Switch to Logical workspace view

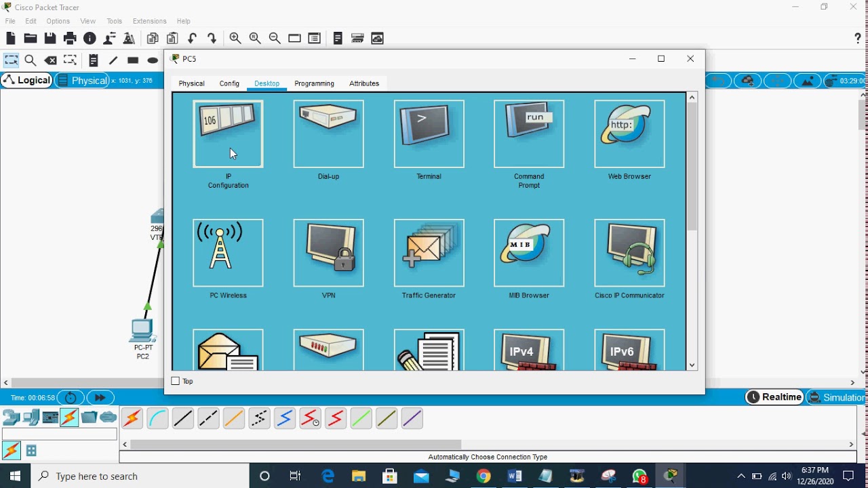tap(26, 80)
